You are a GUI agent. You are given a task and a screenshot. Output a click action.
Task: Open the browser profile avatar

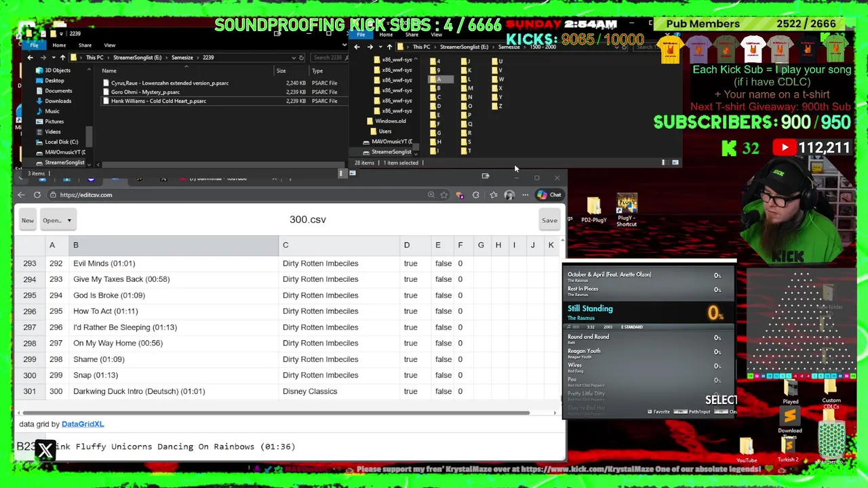tap(509, 195)
